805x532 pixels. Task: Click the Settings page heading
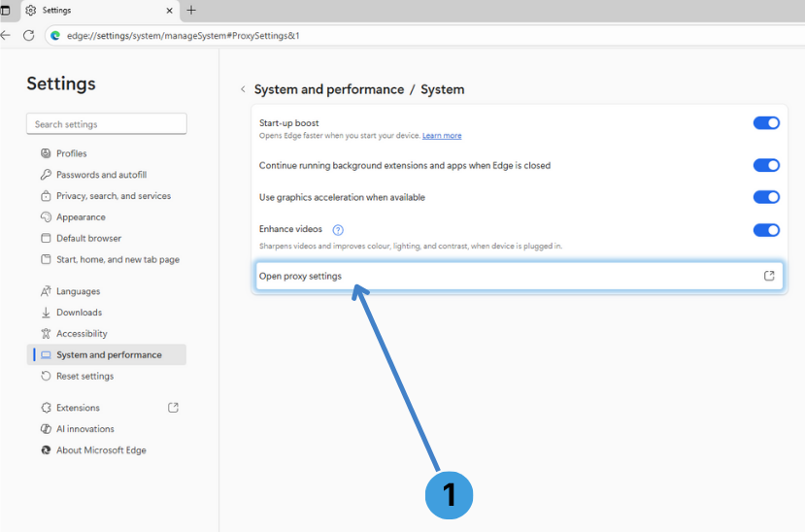pyautogui.click(x=61, y=83)
